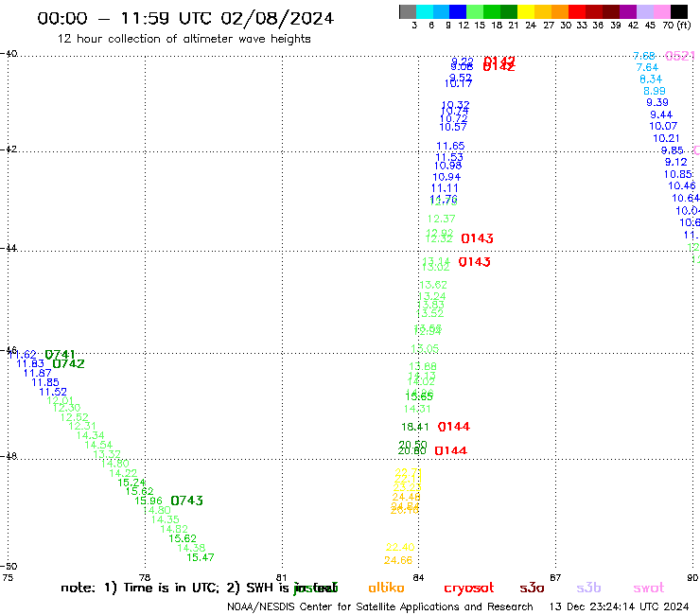The width and height of the screenshot is (700, 615).
Task: Click the blue value '11.87'
Action: pos(37,374)
